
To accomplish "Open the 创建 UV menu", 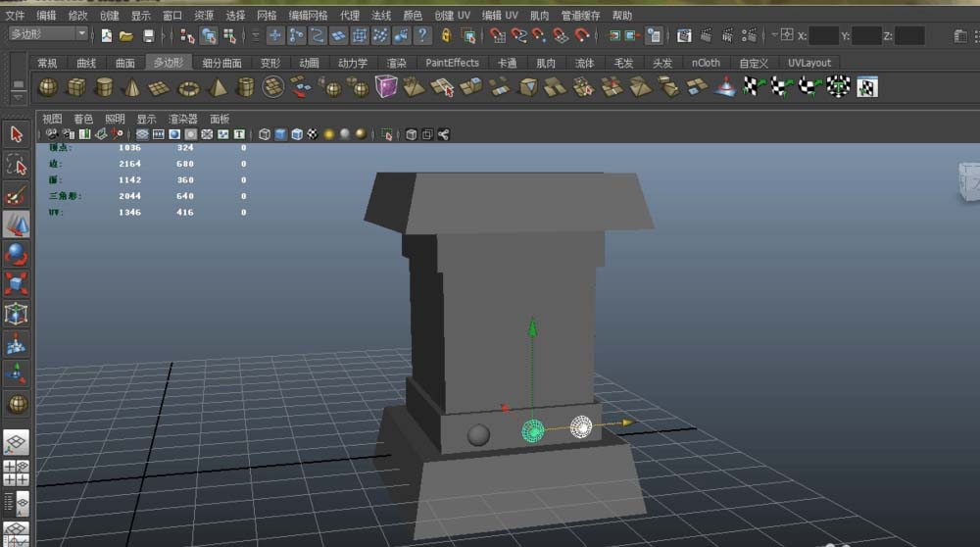I will click(453, 15).
